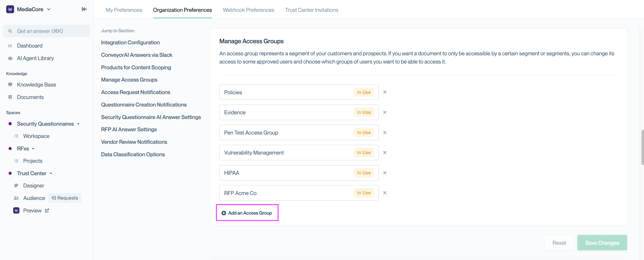Screen dimensions: 644x260
Task: Click the X beside RFP Acme Co
Action: 385,193
